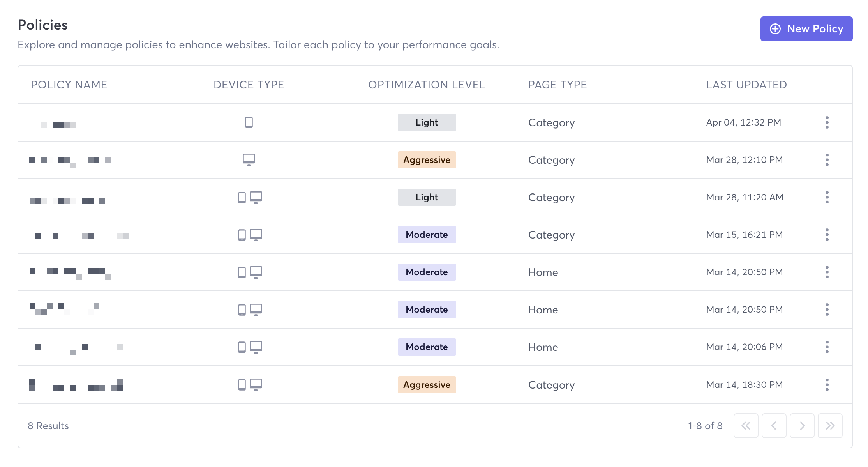Go to previous page of results
868x467 pixels.
(x=774, y=426)
